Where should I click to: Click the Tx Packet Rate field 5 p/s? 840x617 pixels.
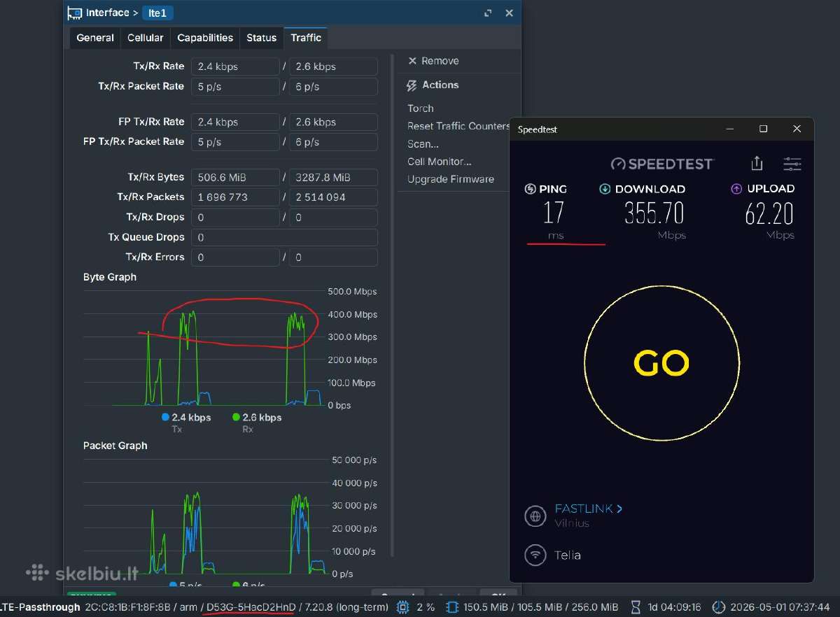[235, 87]
